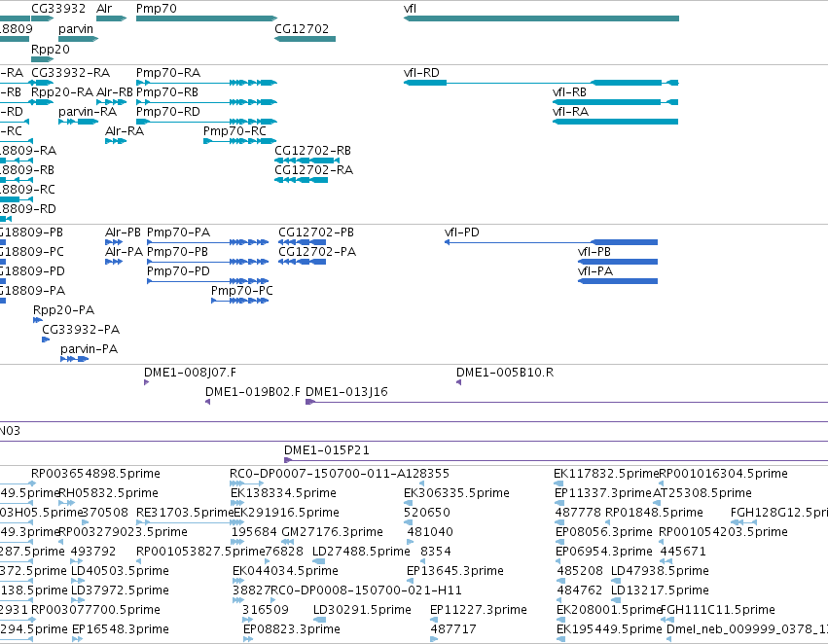This screenshot has width=828, height=644.
Task: Select the vfl gene label
Action: (410, 9)
